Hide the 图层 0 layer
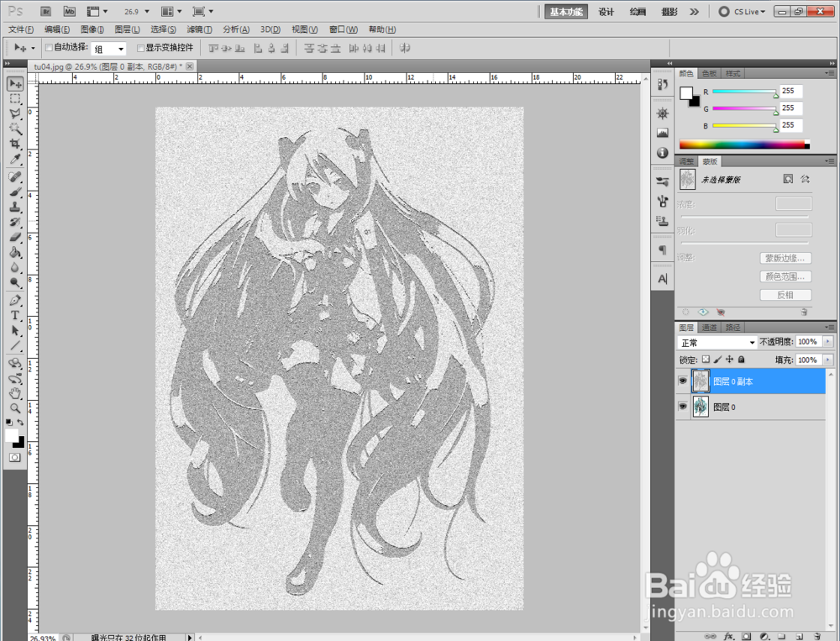Image resolution: width=840 pixels, height=641 pixels. click(682, 407)
